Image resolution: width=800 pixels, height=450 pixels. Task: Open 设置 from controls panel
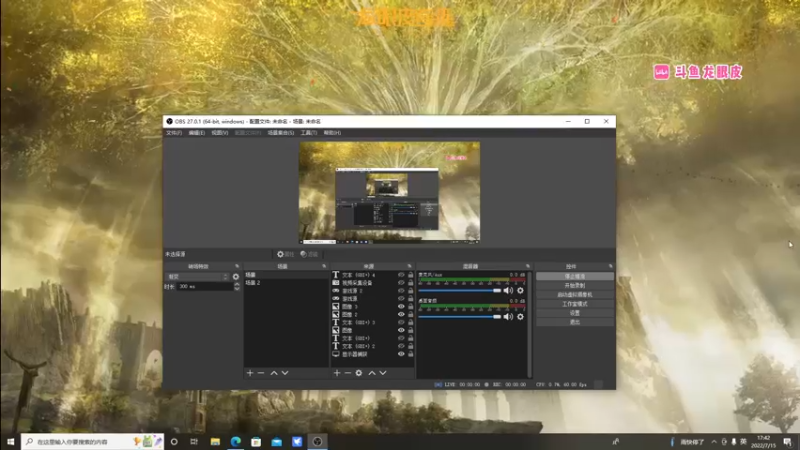pos(575,313)
